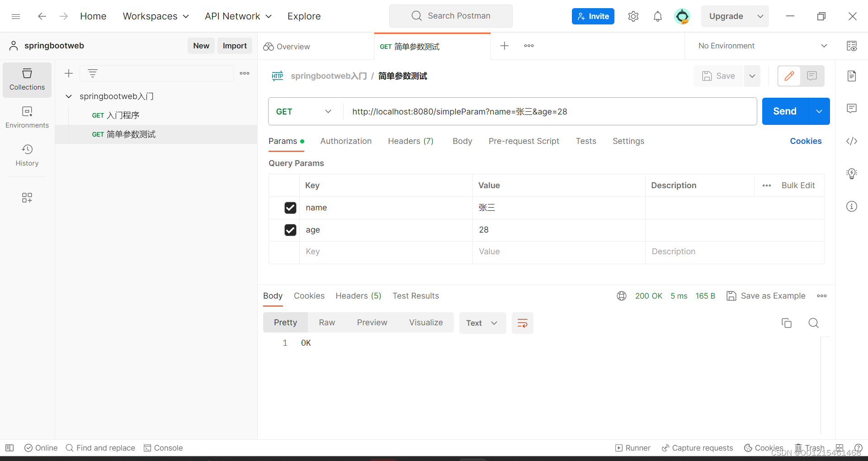Search within the response body
The height and width of the screenshot is (461, 868).
tap(814, 323)
